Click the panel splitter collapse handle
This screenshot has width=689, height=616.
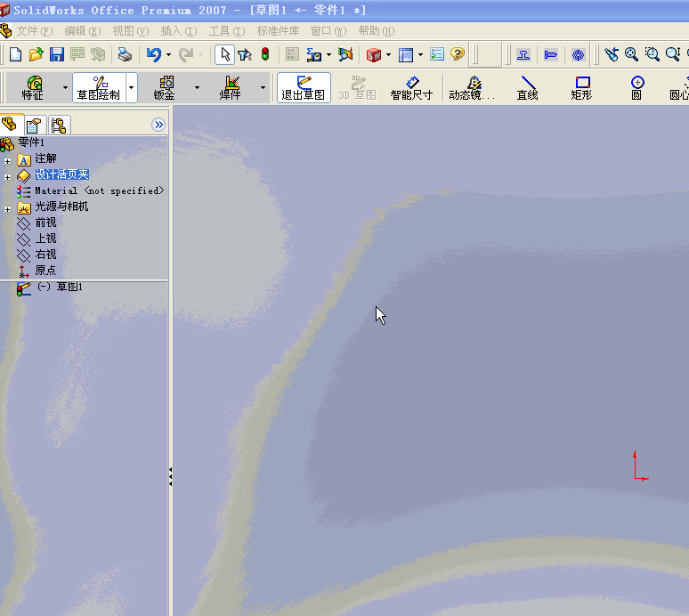coord(171,477)
